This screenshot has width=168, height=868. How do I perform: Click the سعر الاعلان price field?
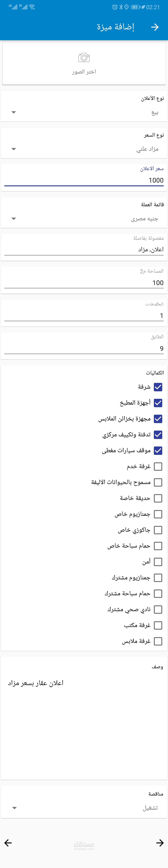(84, 180)
